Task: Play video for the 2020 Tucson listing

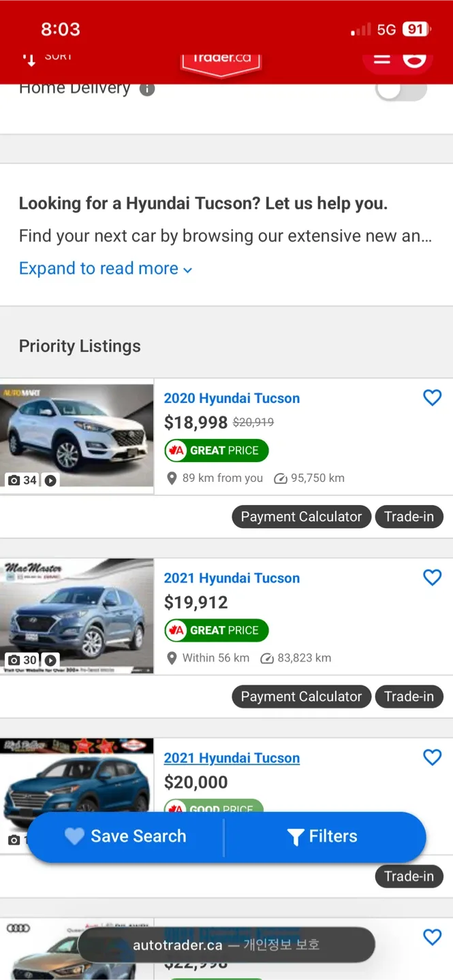Action: (50, 480)
